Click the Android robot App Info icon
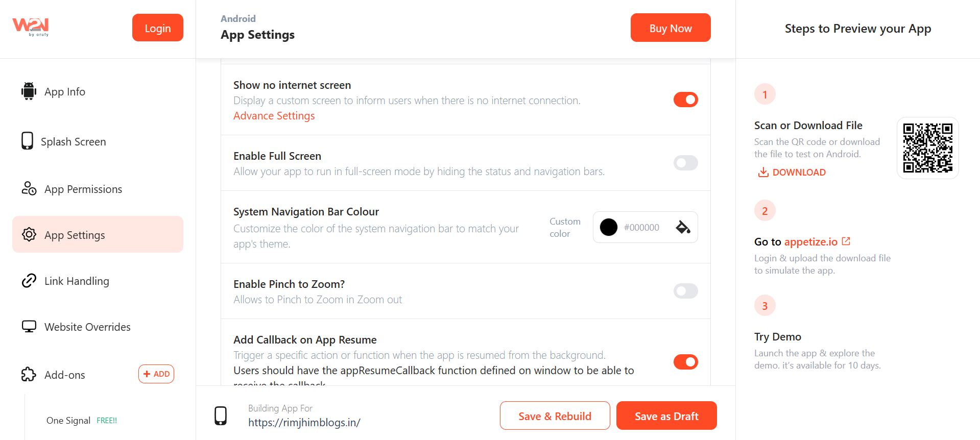980x440 pixels. coord(29,91)
